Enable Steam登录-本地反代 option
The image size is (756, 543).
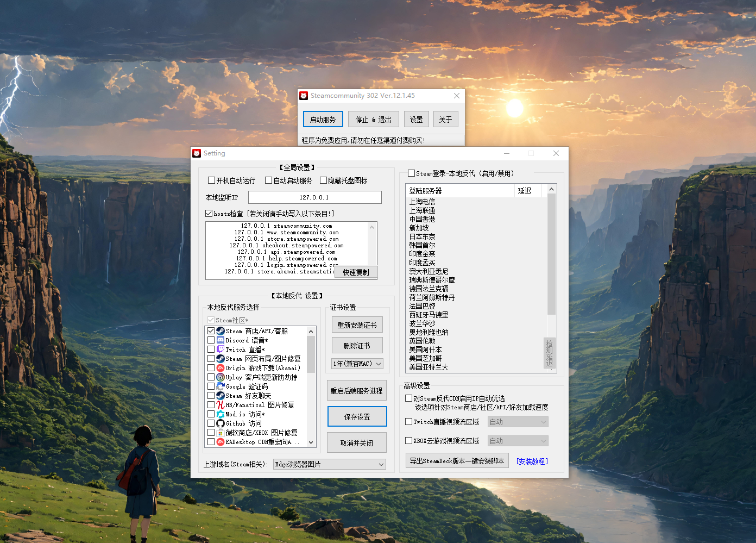tap(411, 173)
